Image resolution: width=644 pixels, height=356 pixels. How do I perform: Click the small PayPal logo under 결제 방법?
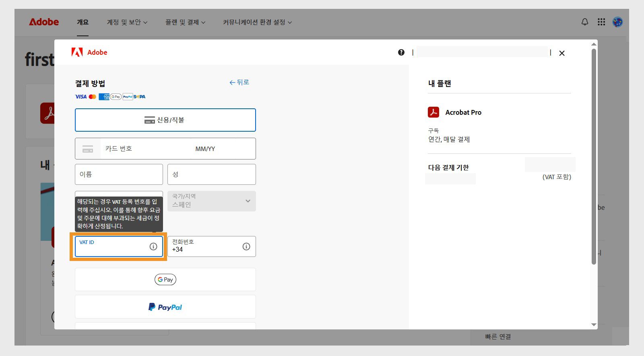[128, 97]
